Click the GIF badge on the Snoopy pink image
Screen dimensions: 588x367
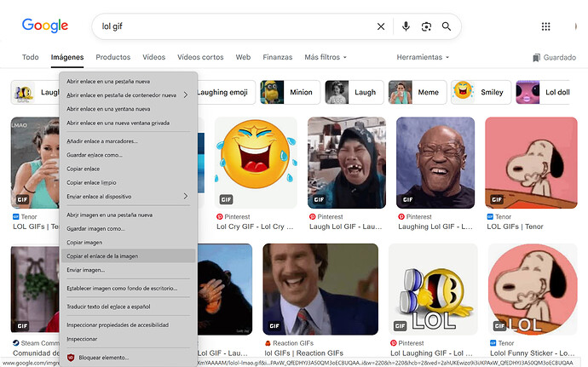coord(497,199)
